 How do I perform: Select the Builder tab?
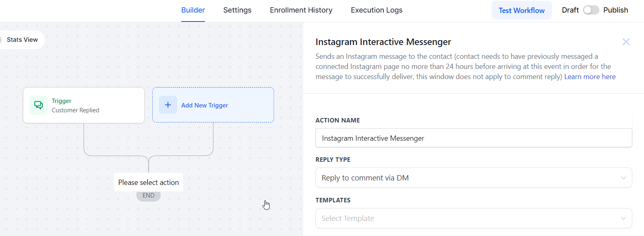coord(193,10)
